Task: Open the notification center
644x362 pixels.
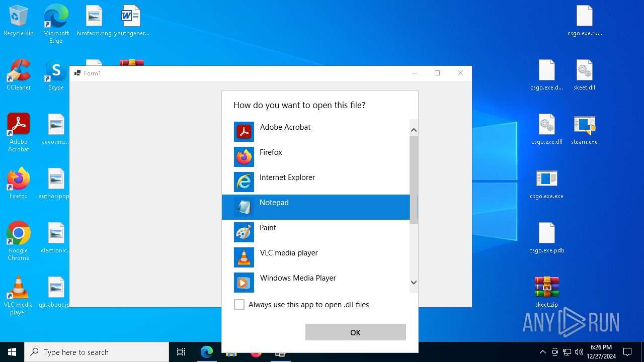Action: 627,352
